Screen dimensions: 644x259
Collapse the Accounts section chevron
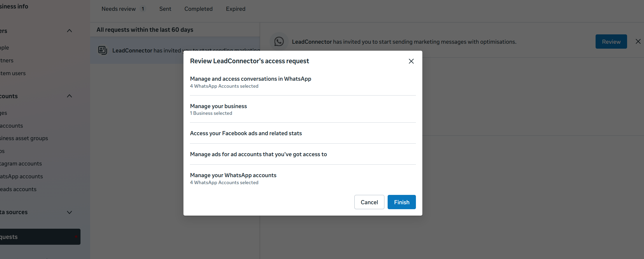point(69,96)
